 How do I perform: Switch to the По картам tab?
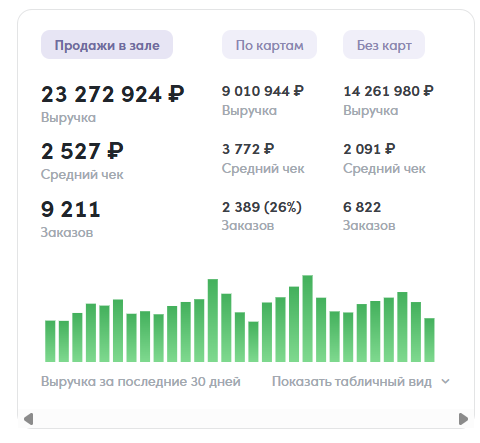[269, 45]
